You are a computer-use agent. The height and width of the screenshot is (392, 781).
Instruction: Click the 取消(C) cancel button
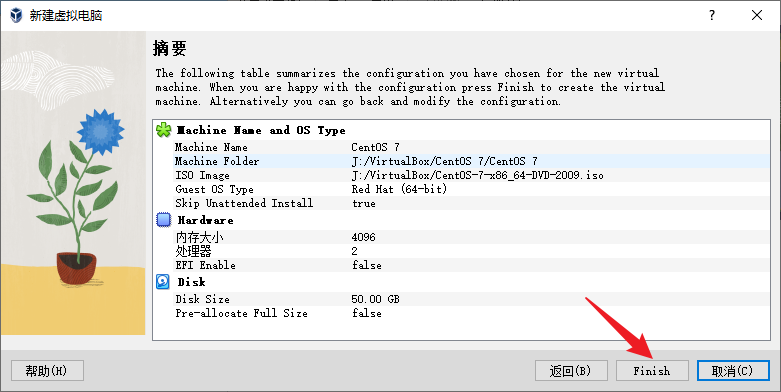[x=733, y=371]
